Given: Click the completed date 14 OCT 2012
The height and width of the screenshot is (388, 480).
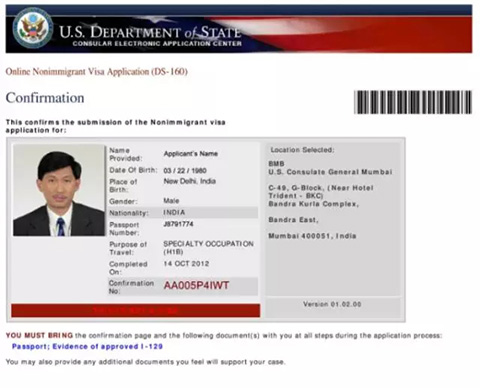Looking at the screenshot, I should [x=186, y=264].
